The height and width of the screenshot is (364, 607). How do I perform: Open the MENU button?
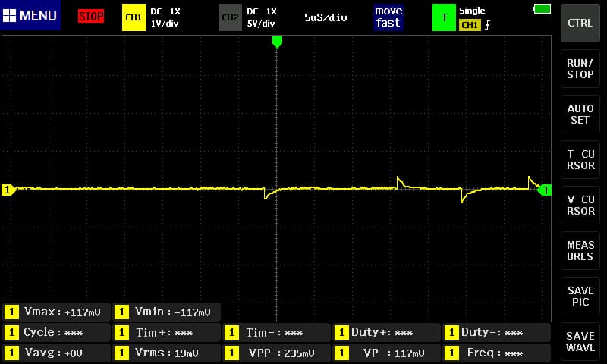point(30,16)
